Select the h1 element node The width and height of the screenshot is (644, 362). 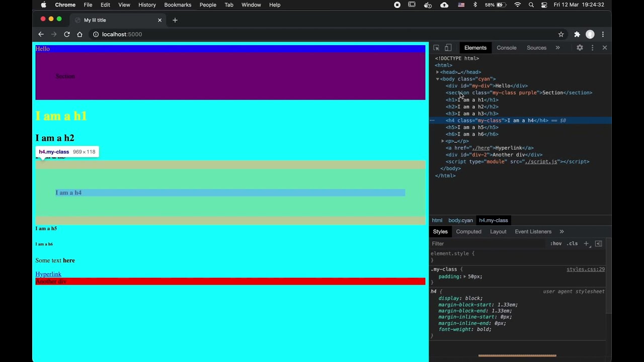(x=472, y=100)
